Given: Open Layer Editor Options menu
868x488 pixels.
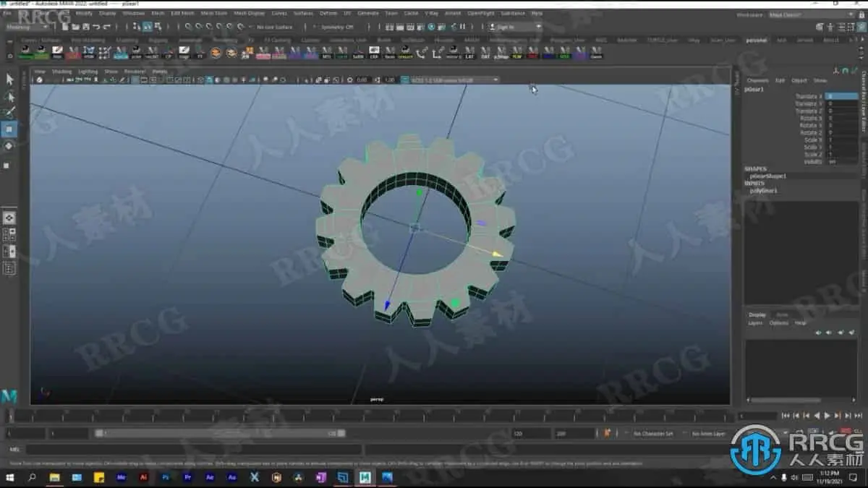Looking at the screenshot, I should coord(778,323).
